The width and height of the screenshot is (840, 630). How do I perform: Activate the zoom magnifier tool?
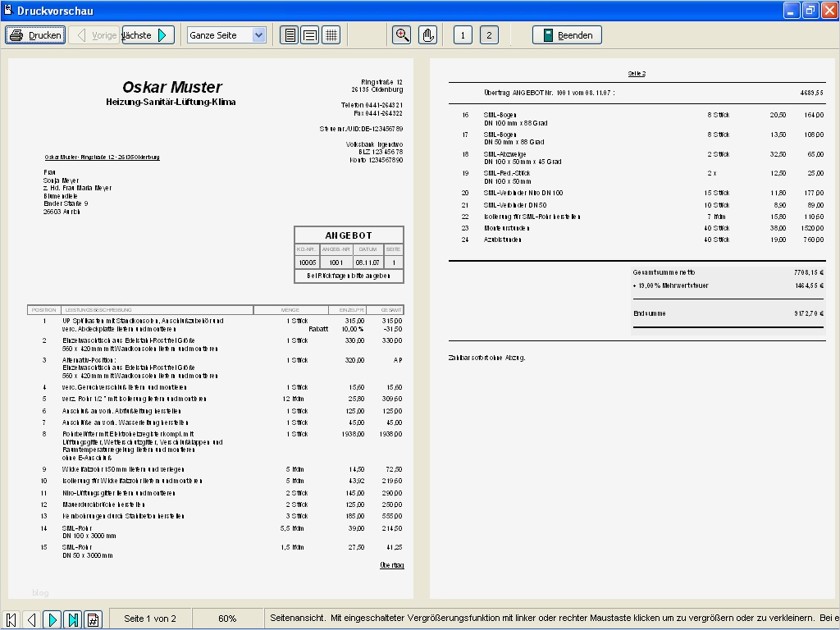point(402,34)
